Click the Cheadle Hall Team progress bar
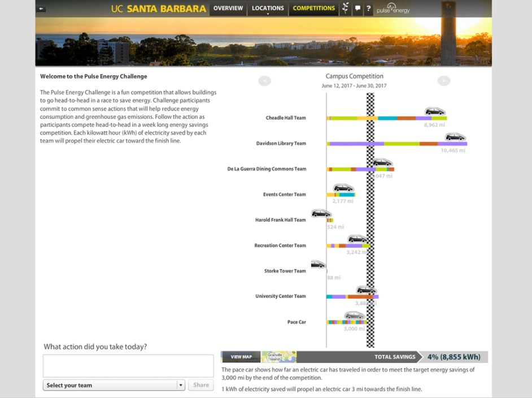Viewport: 532px width, 398px height. pos(386,118)
